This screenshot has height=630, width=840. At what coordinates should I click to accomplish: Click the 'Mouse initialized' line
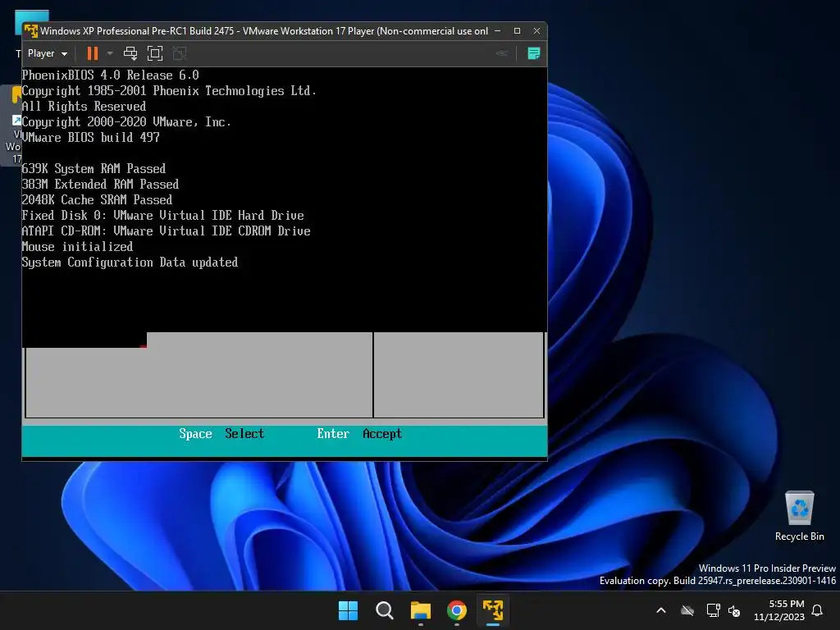point(78,246)
